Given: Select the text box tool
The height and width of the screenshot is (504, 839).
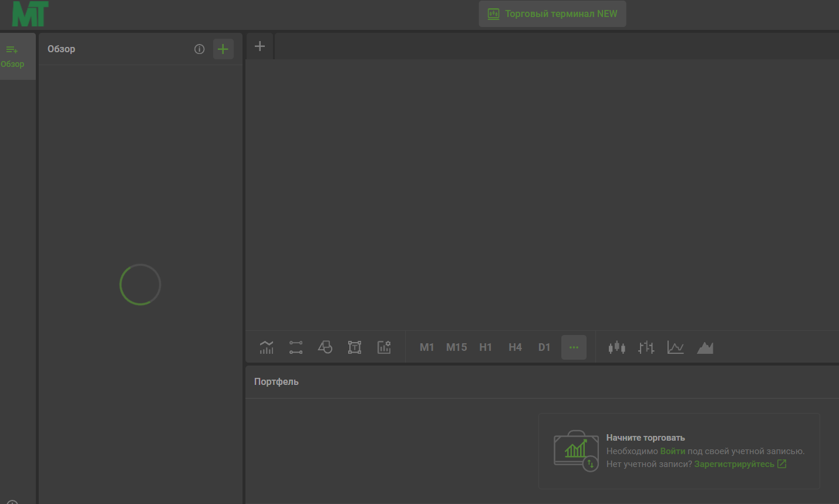Looking at the screenshot, I should (355, 347).
